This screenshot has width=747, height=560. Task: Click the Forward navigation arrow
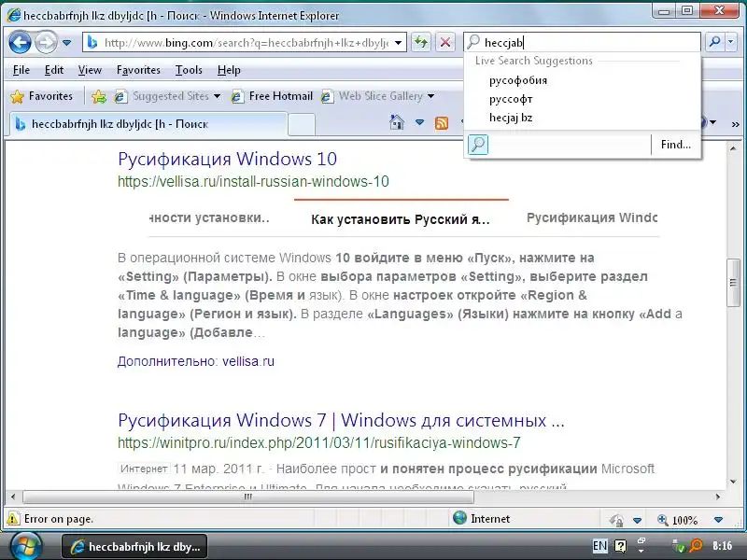click(x=46, y=43)
